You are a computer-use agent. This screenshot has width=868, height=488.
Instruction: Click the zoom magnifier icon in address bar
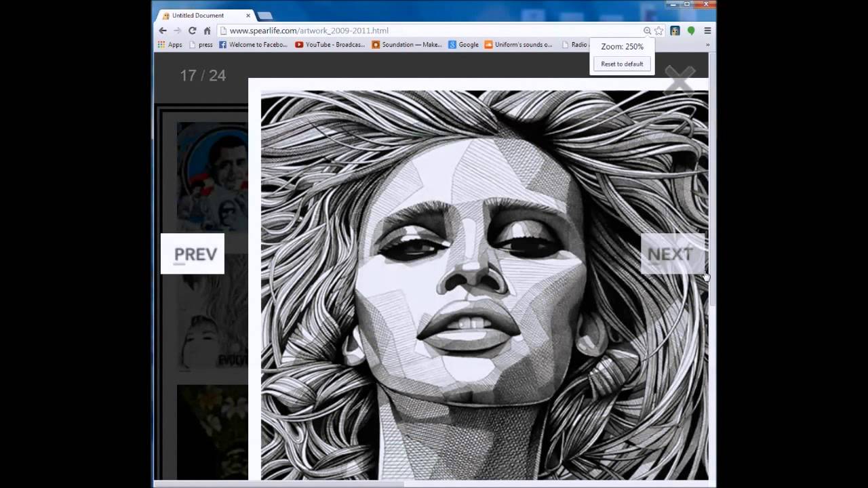pyautogui.click(x=647, y=30)
